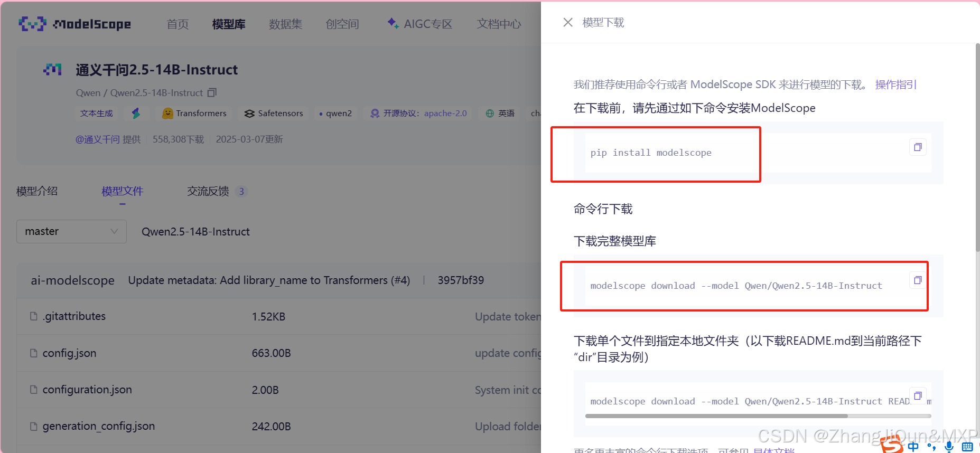Open 文档中心 in the top navigation

pyautogui.click(x=499, y=24)
